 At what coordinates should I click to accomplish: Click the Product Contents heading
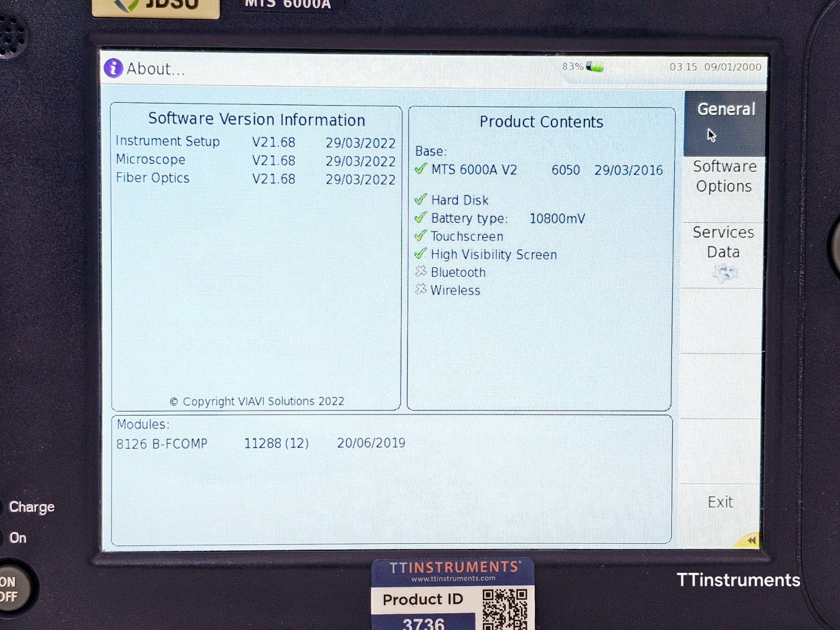541,122
